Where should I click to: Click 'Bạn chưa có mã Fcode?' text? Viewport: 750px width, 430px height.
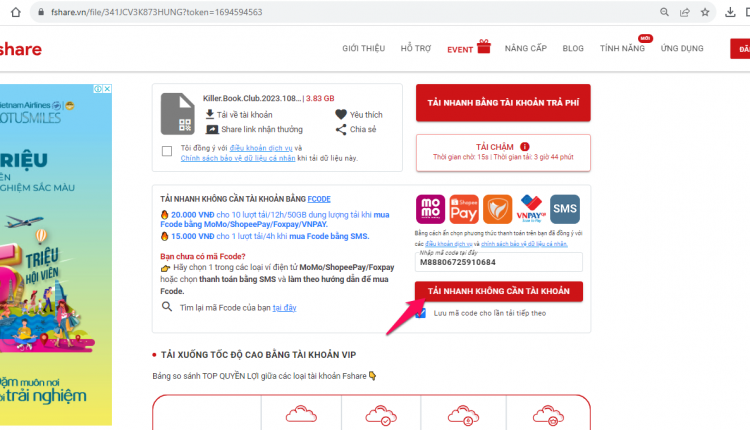[203, 256]
